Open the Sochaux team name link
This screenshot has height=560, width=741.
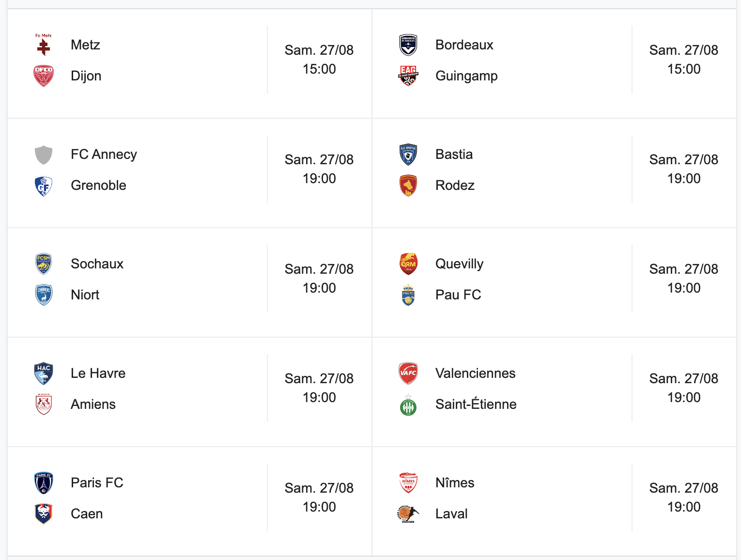97,264
